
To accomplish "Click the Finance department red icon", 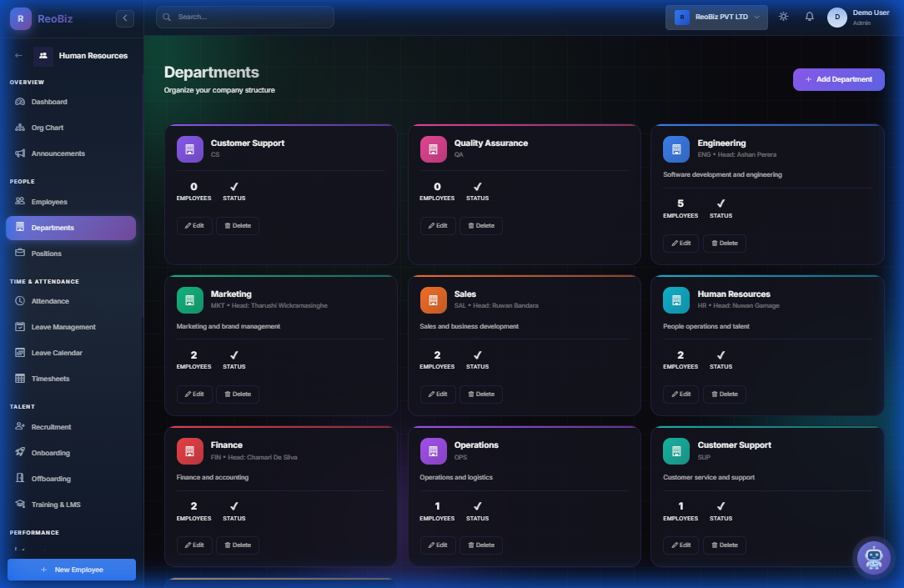I will pos(189,451).
